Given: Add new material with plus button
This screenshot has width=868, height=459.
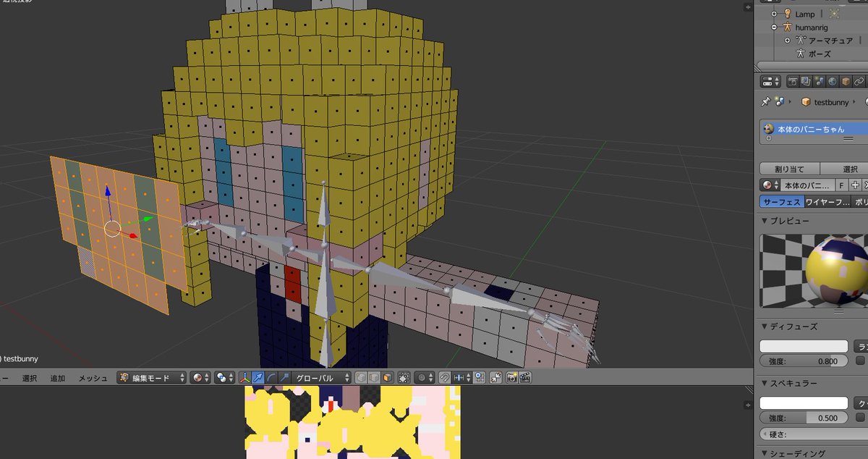Looking at the screenshot, I should click(x=856, y=185).
